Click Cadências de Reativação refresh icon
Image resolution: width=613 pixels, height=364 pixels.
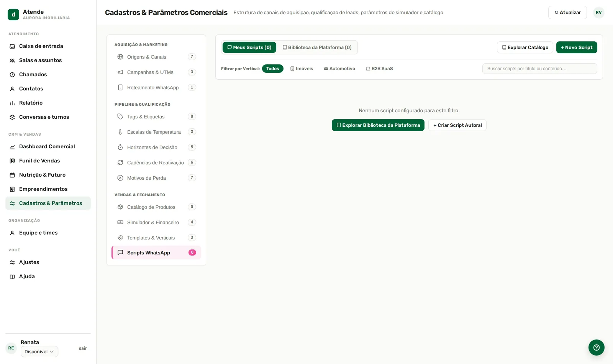(x=120, y=162)
